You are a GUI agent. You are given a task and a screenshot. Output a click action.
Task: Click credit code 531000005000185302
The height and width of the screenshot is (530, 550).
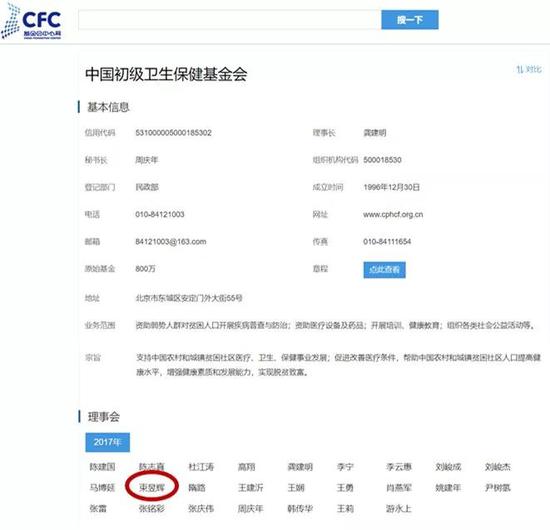pyautogui.click(x=173, y=133)
